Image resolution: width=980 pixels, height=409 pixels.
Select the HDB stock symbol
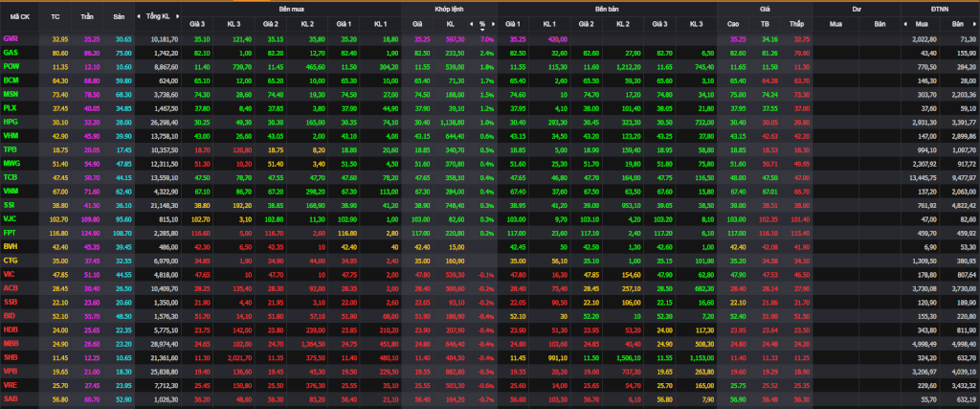(11, 329)
